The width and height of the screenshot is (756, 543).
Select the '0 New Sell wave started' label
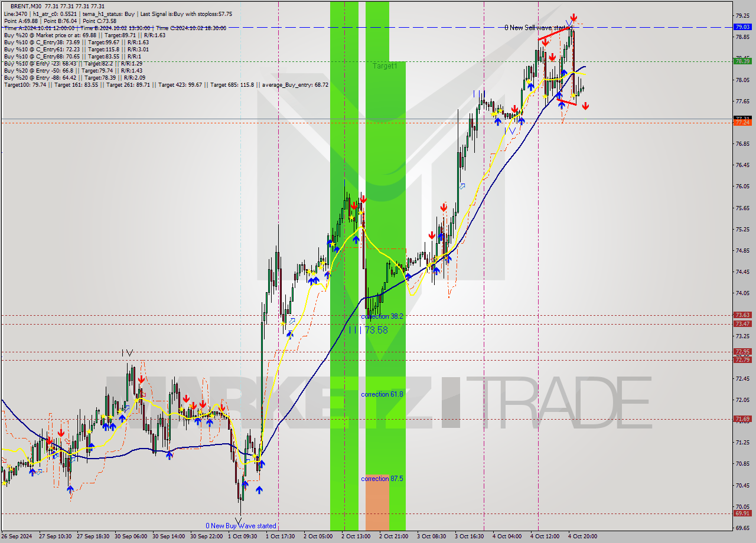[x=537, y=28]
